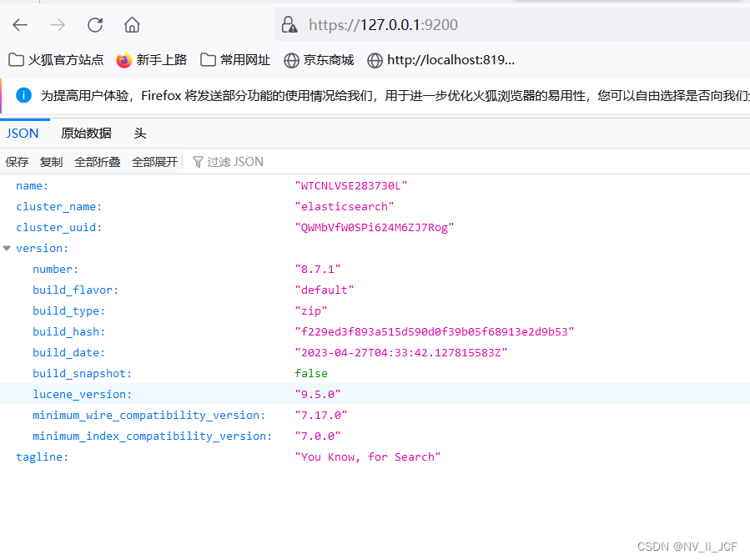Viewport: 750px width, 560px height.
Task: Click the 保存 save button
Action: (x=17, y=161)
